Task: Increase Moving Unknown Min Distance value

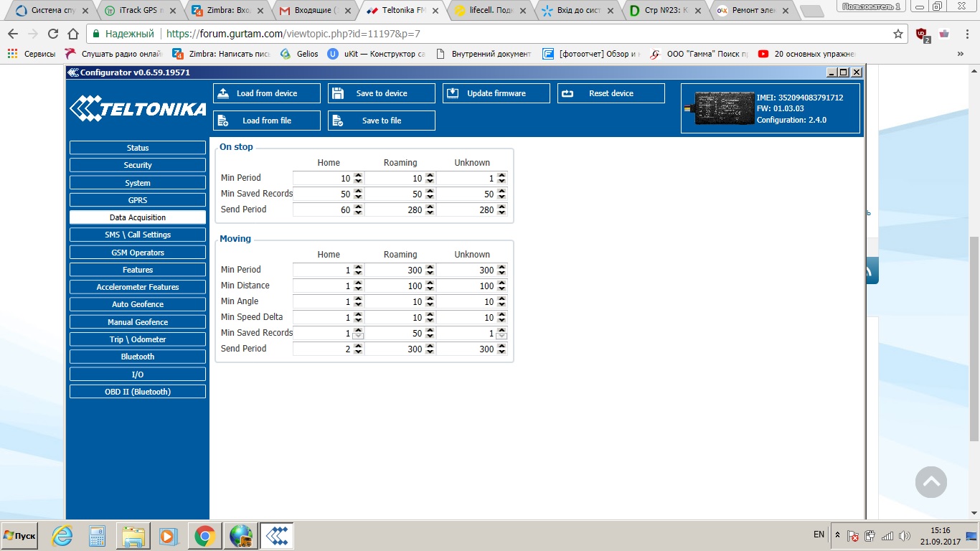Action: click(x=501, y=283)
